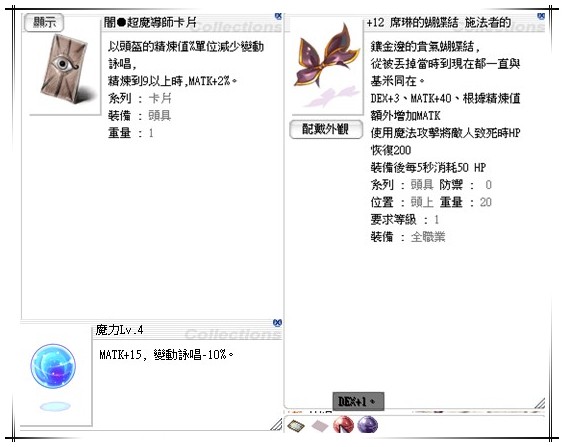Click the 顯示 button on card window
Image resolution: width=564 pixels, height=447 pixels.
point(44,22)
